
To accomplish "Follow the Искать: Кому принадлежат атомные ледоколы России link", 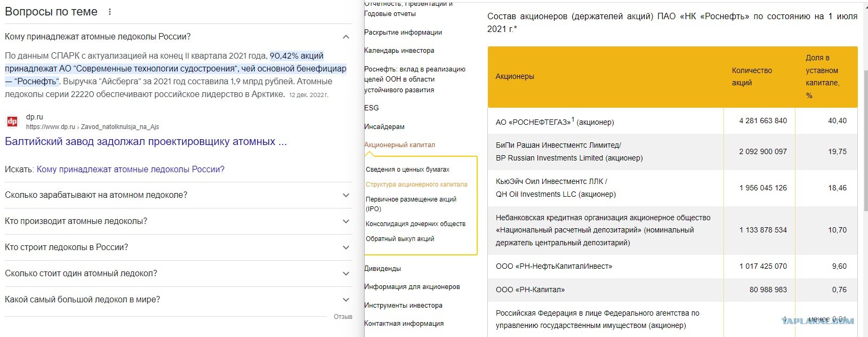I will [130, 170].
